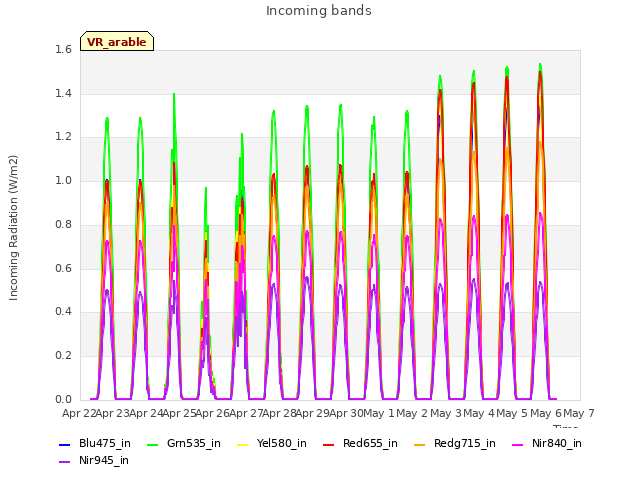
Task: Select the Grn535_in legend label
Action: point(194,443)
